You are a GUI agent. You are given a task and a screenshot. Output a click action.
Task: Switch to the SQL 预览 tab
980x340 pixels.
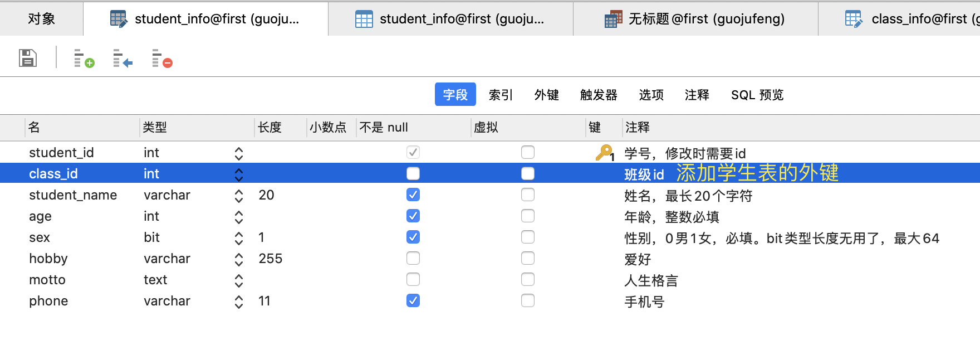coord(757,95)
